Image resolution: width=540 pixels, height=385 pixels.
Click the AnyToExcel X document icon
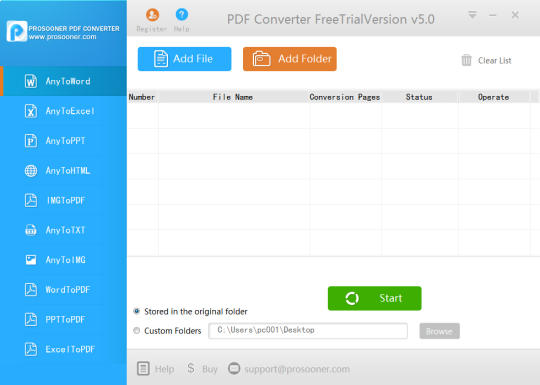coord(31,111)
